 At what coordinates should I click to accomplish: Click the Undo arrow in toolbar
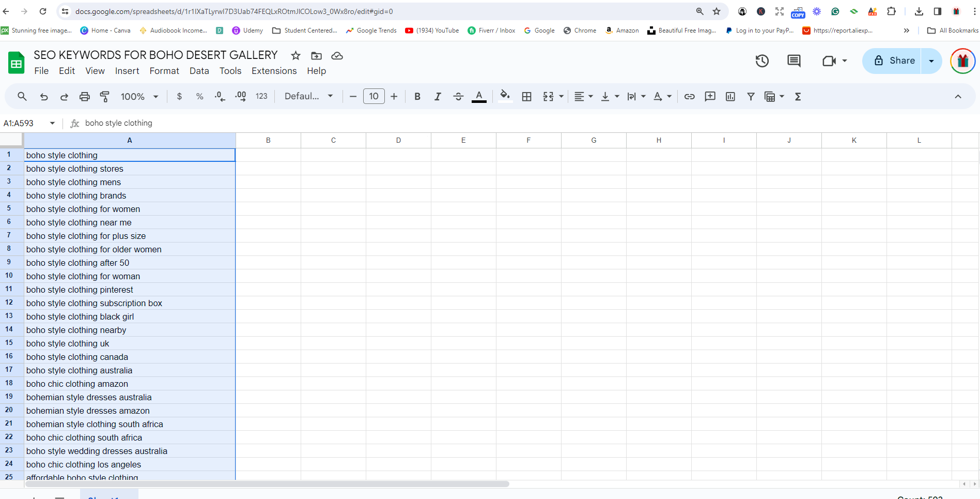point(44,96)
